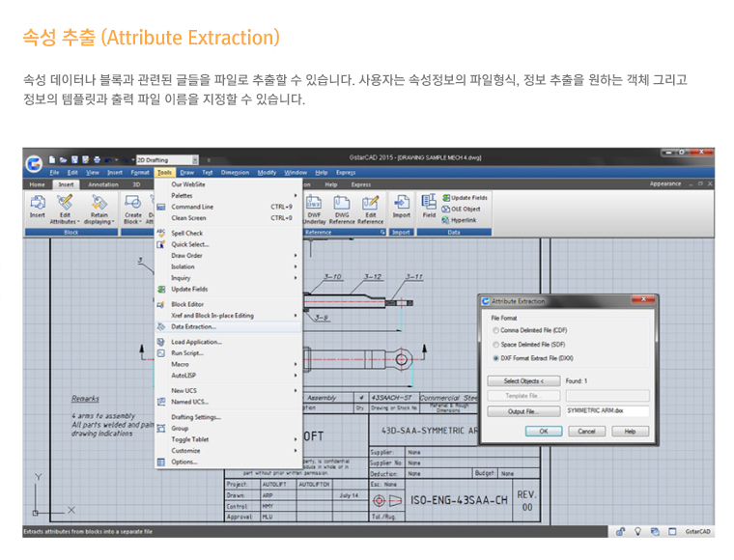This screenshot has width=734, height=560.
Task: Click the lock icon in status bar
Action: pos(621,531)
